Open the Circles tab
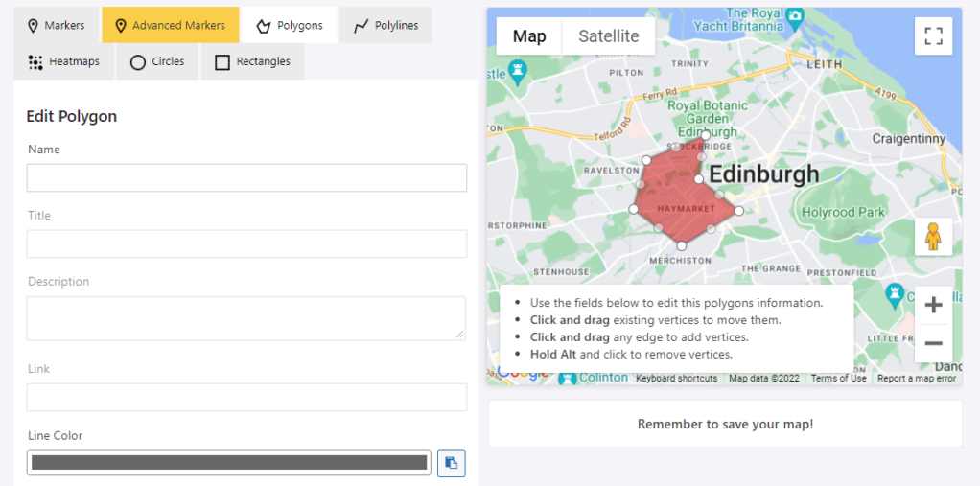This screenshot has width=980, height=486. point(157,61)
